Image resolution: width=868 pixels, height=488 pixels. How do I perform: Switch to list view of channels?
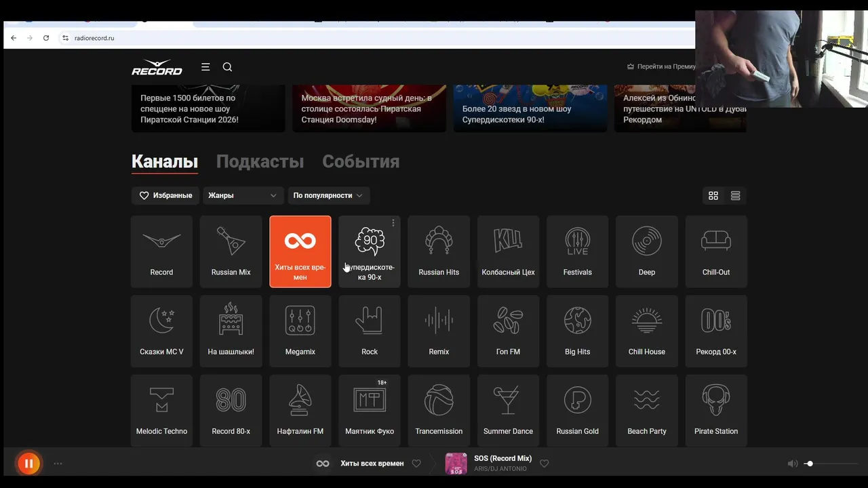click(735, 195)
